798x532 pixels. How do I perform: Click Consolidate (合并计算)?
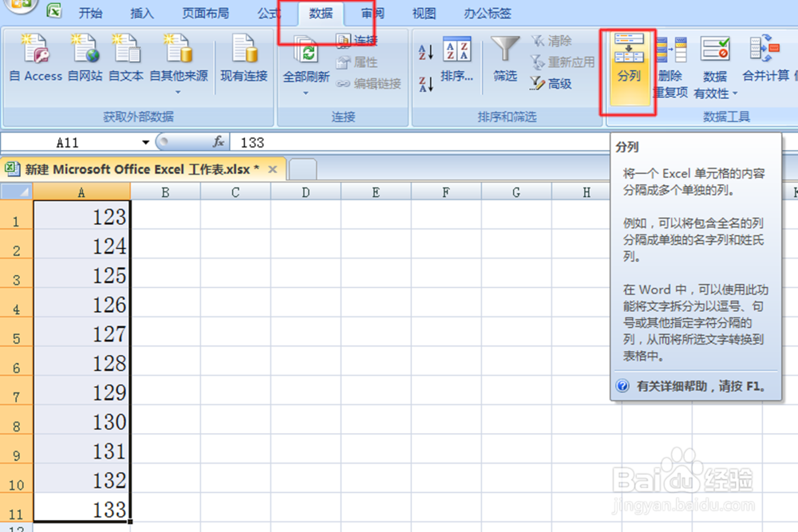click(765, 58)
